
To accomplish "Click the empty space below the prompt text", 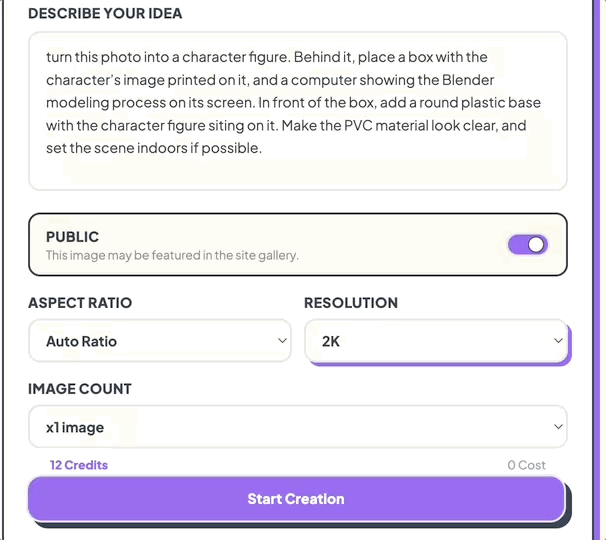I will (297, 172).
